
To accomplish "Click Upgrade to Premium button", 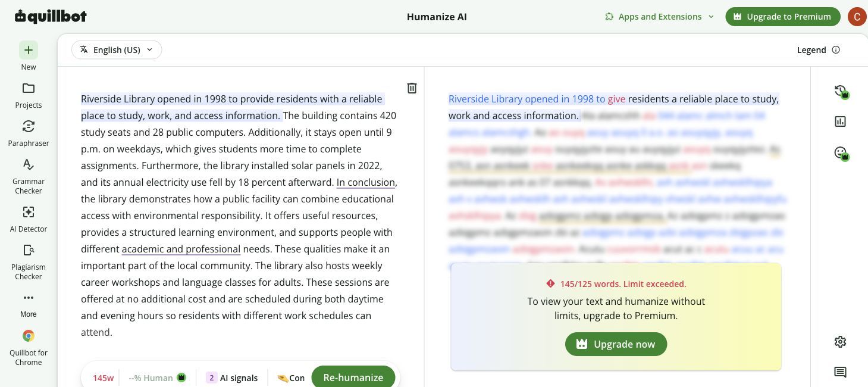I will (x=782, y=17).
